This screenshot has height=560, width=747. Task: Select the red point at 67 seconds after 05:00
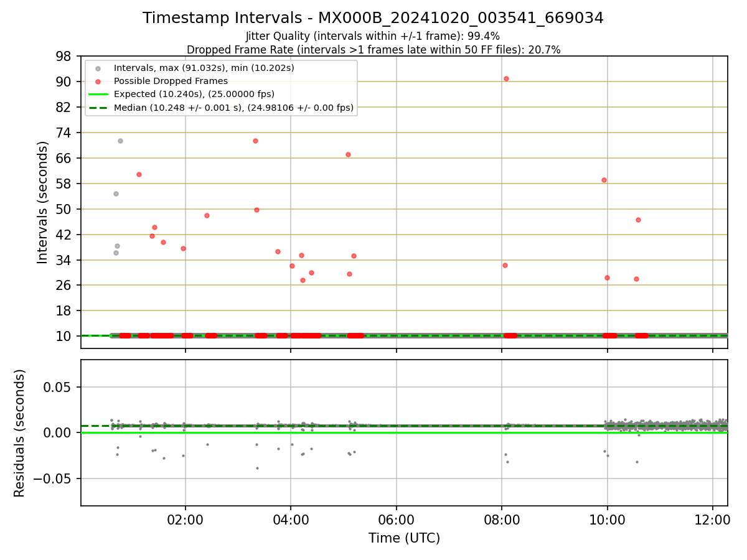click(348, 154)
